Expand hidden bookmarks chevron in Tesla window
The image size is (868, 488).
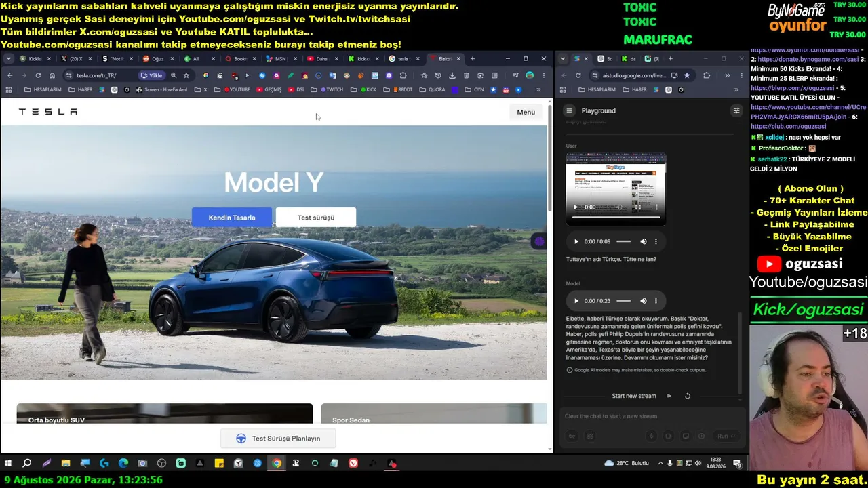coord(538,89)
